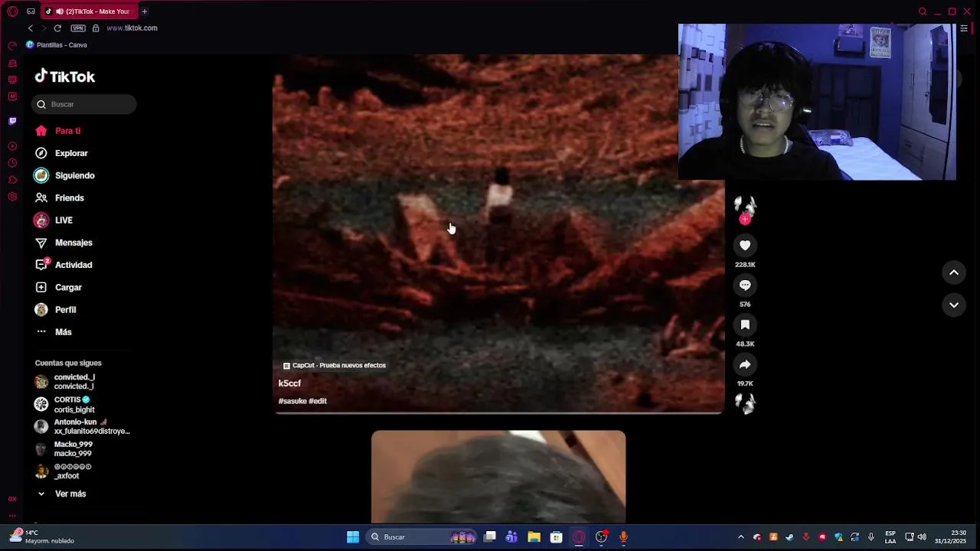Open Mensajes inbox

(x=64, y=243)
